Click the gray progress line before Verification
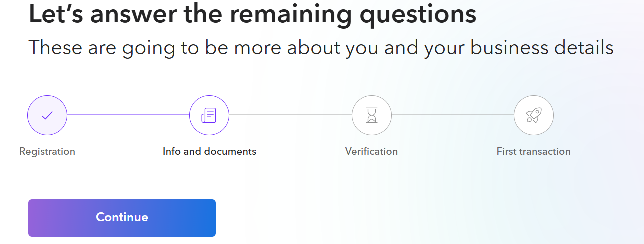The image size is (644, 244). click(290, 115)
